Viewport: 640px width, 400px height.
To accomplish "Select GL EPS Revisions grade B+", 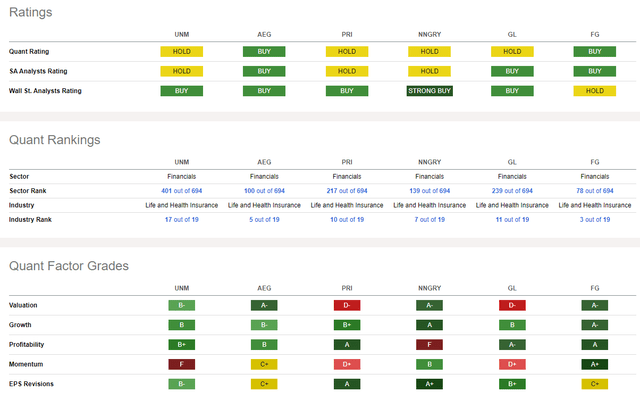I will [x=512, y=384].
